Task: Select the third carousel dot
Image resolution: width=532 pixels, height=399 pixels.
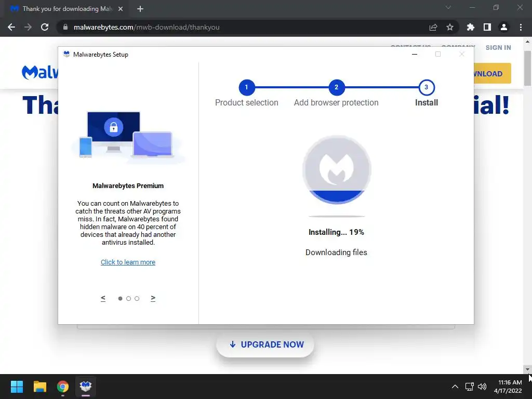Action: point(137,299)
